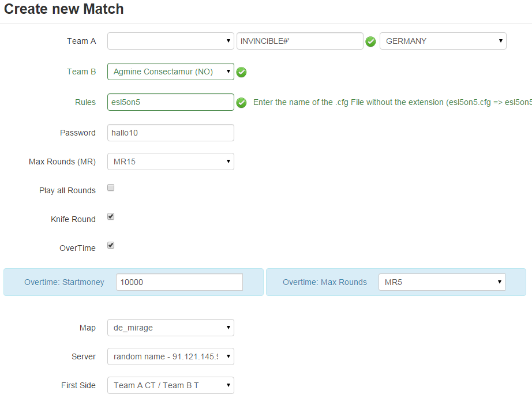
Task: Click the Overtime Startmoney field 10000
Action: coord(179,282)
